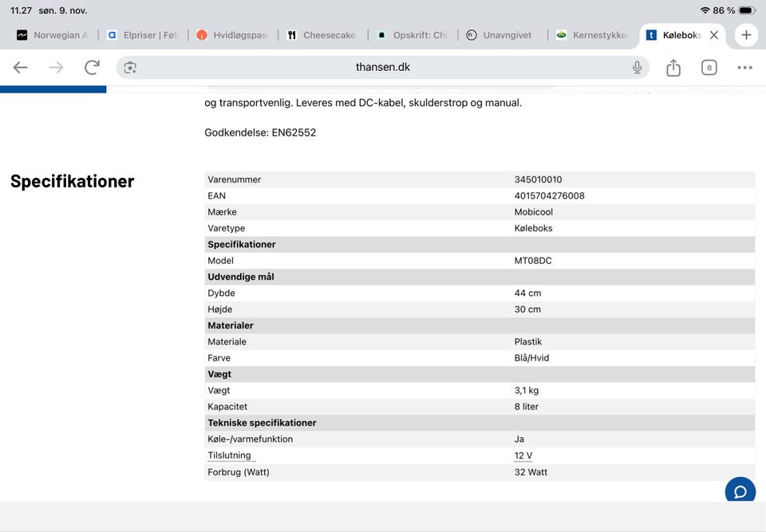Tap the Wi-Fi status icon

click(705, 10)
